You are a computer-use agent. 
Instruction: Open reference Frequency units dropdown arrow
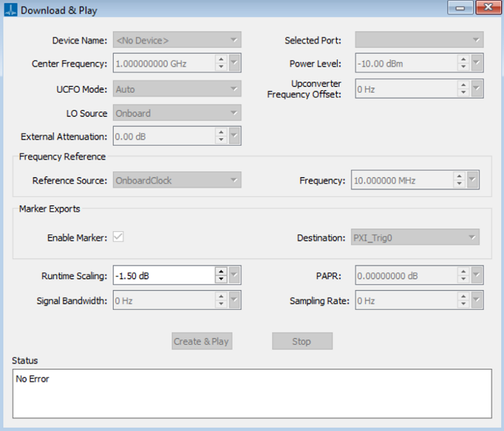[473, 180]
